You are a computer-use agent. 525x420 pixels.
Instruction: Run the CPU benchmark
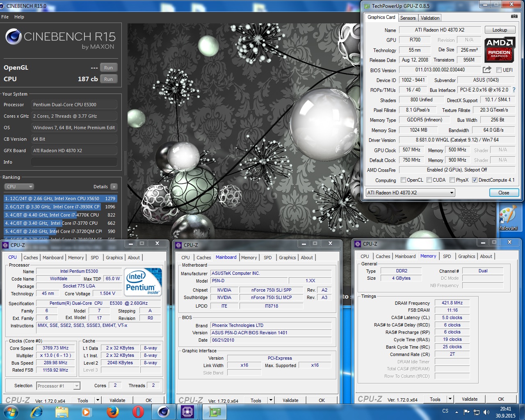(108, 79)
